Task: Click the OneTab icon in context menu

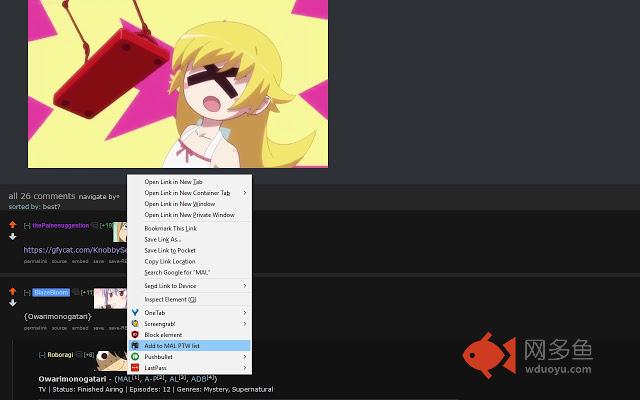Action: click(x=135, y=313)
